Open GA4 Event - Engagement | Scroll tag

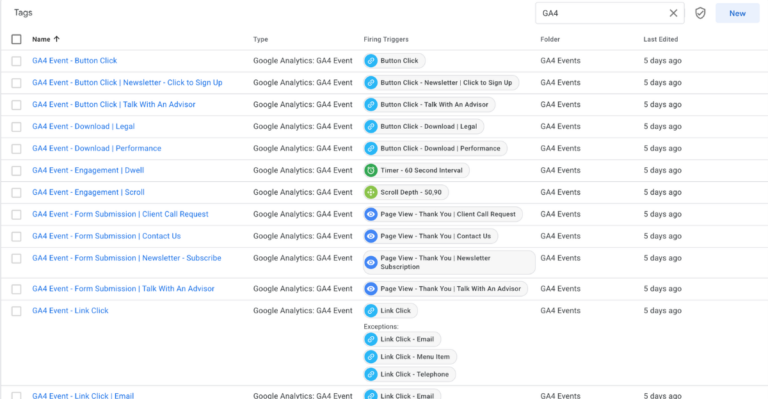(x=88, y=192)
